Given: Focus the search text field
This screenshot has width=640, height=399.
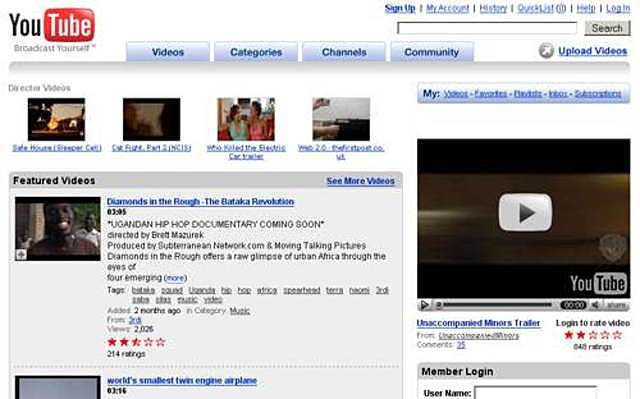Looking at the screenshot, I should pyautogui.click(x=487, y=28).
